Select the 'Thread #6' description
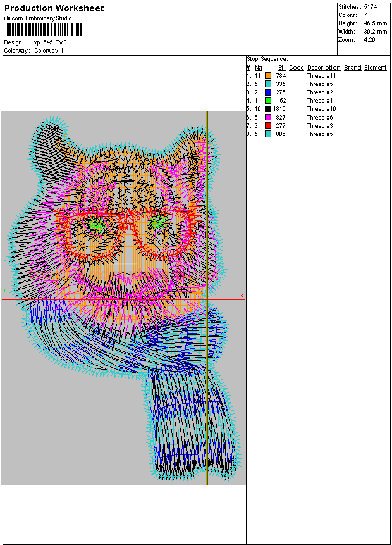Image resolution: width=392 pixels, height=545 pixels. 320,118
